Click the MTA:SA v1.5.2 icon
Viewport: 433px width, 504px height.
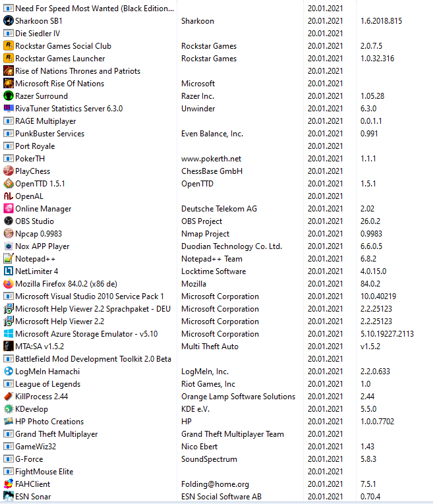click(x=9, y=347)
